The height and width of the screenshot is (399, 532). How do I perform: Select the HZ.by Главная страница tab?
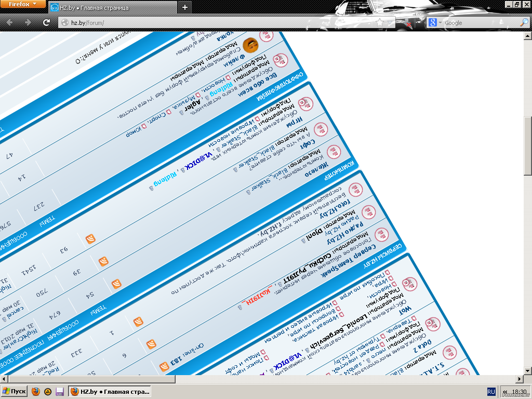113,7
